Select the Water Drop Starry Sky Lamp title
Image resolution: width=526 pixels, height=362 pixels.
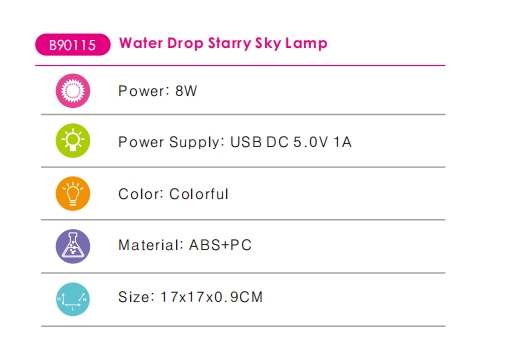pyautogui.click(x=223, y=44)
